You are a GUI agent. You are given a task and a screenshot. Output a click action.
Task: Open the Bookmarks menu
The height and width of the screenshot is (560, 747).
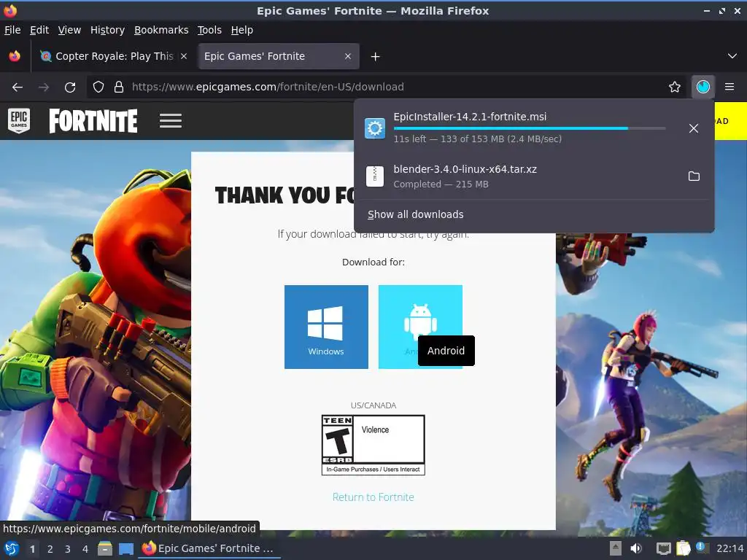(x=161, y=30)
